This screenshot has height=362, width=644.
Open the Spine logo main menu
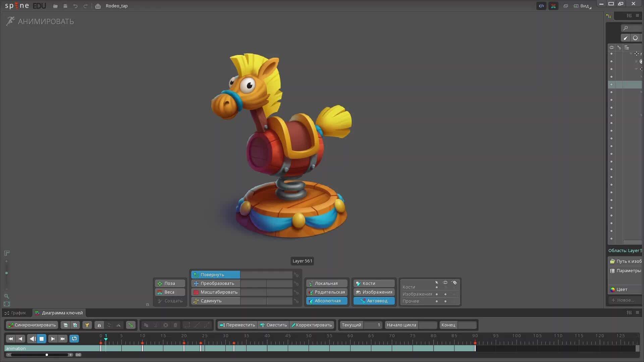(17, 6)
